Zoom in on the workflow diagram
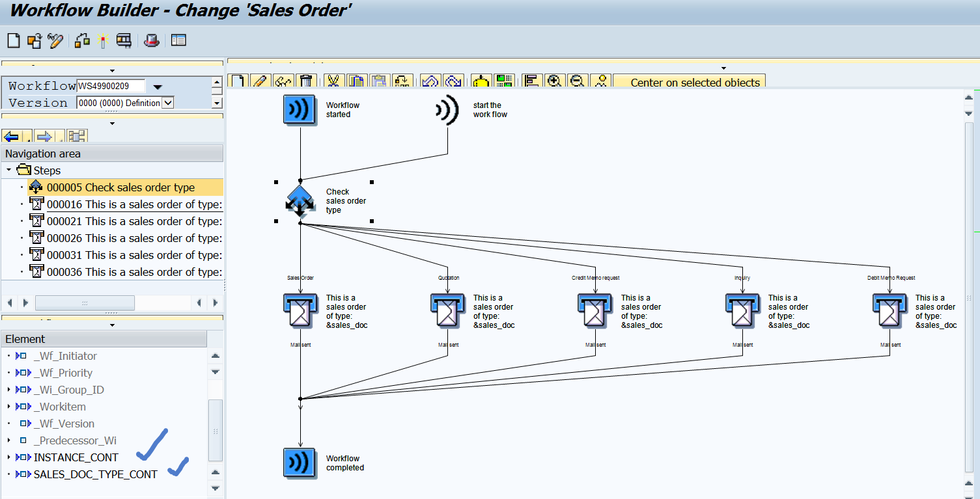Viewport: 980px width, 499px height. pos(554,80)
